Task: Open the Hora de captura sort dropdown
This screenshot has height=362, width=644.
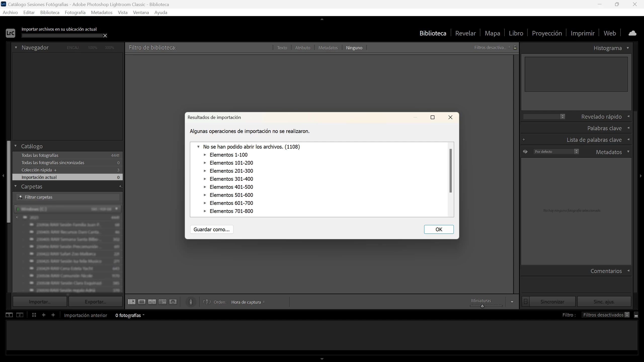Action: 248,302
